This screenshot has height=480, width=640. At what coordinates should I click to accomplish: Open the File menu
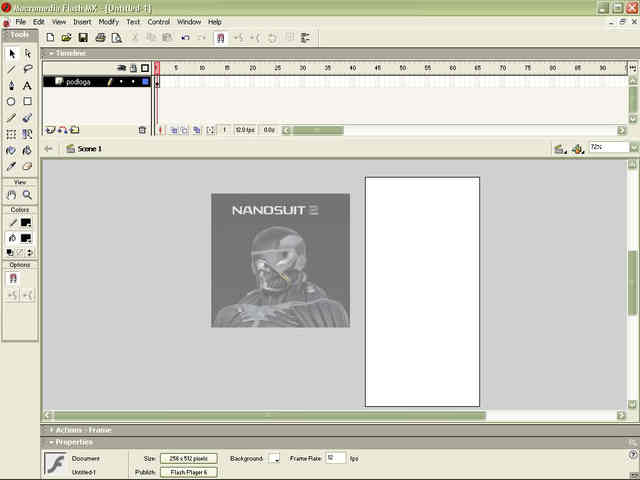click(20, 22)
